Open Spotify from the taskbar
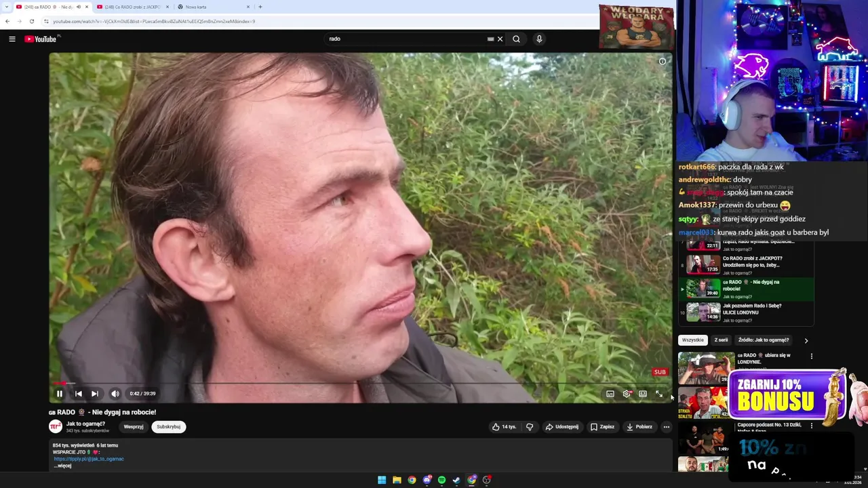The width and height of the screenshot is (868, 488). point(441,480)
